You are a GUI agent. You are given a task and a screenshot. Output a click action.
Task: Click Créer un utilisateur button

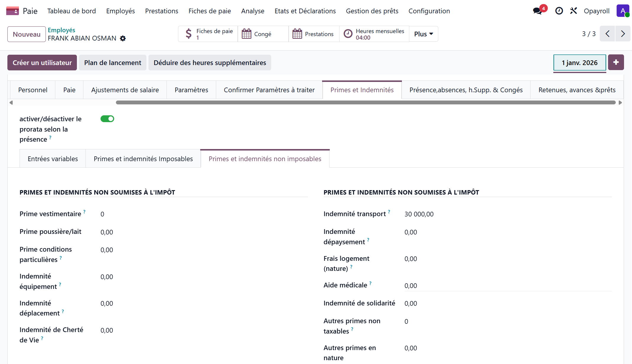coord(42,63)
